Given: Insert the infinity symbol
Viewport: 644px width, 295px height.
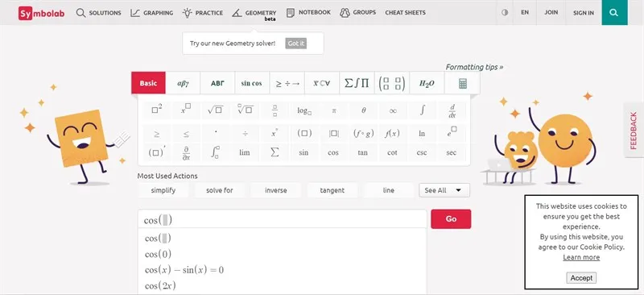Looking at the screenshot, I should 393,110.
